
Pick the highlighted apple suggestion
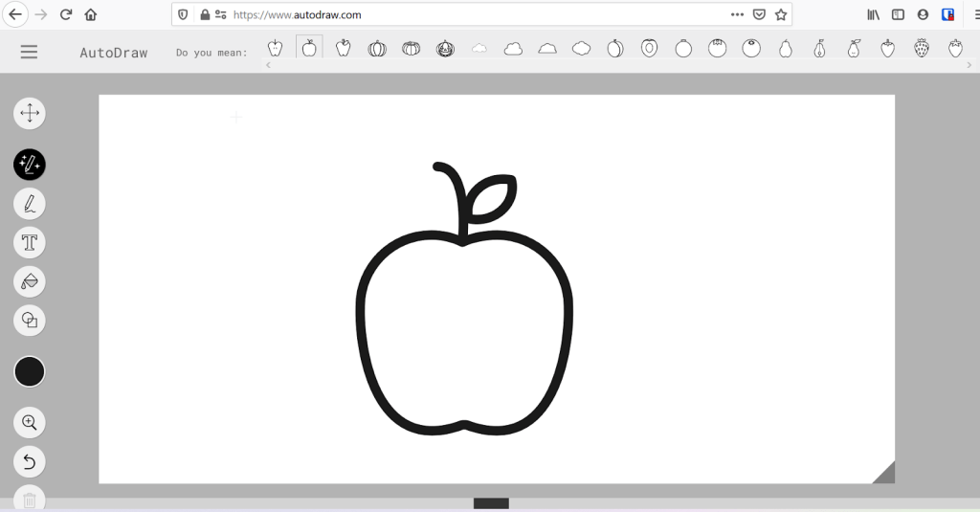[309, 48]
